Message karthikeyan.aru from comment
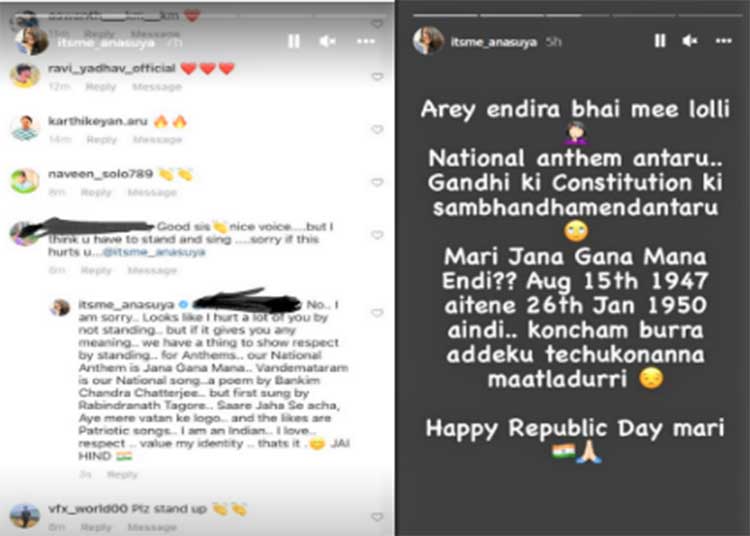The image size is (750, 536). 157,140
